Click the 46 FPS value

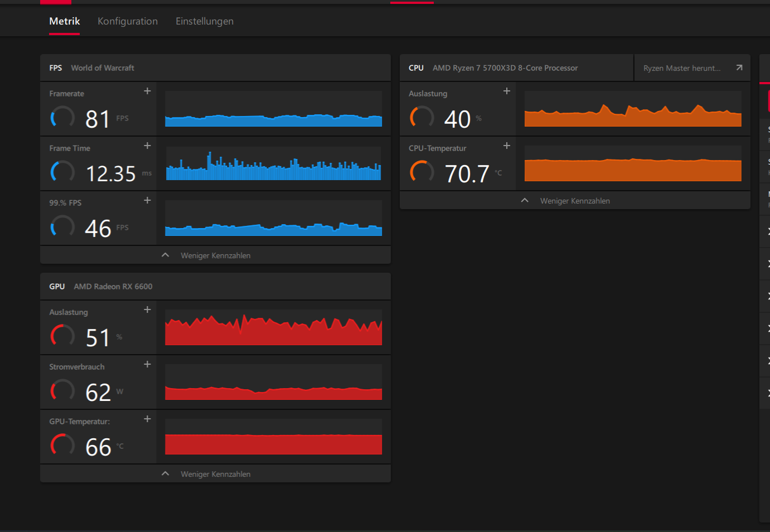click(98, 228)
